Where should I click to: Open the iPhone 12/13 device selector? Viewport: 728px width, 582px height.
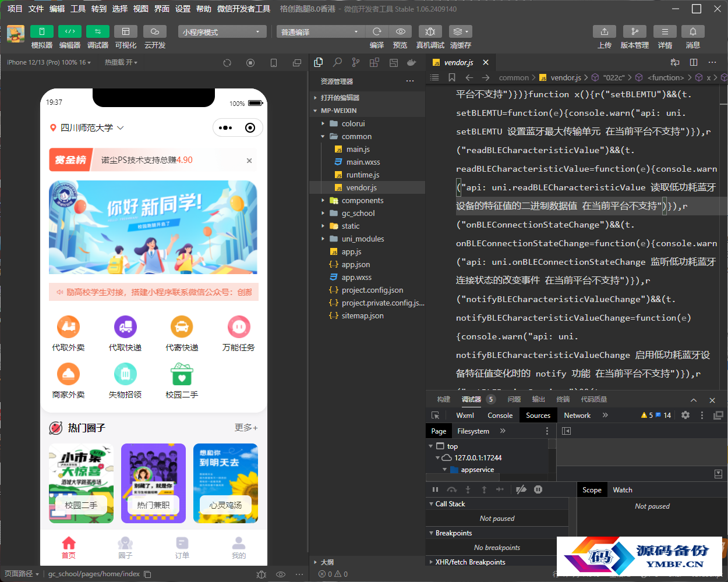pos(49,62)
